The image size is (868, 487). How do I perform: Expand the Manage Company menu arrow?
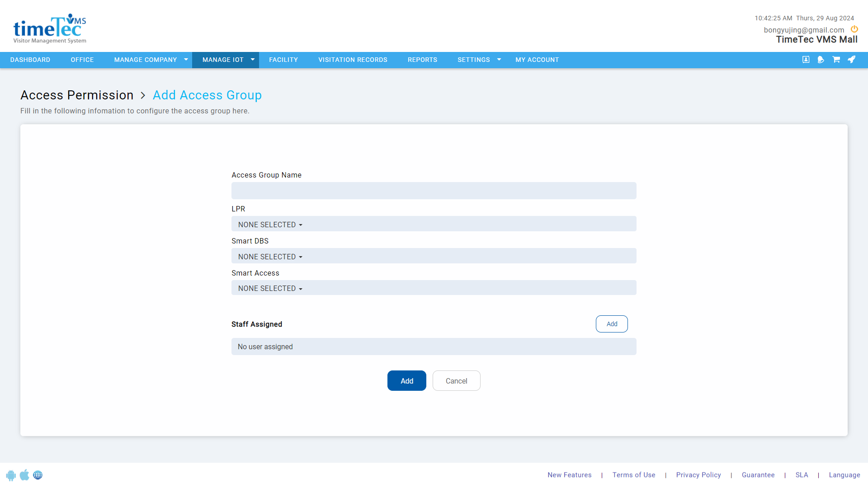tap(186, 60)
